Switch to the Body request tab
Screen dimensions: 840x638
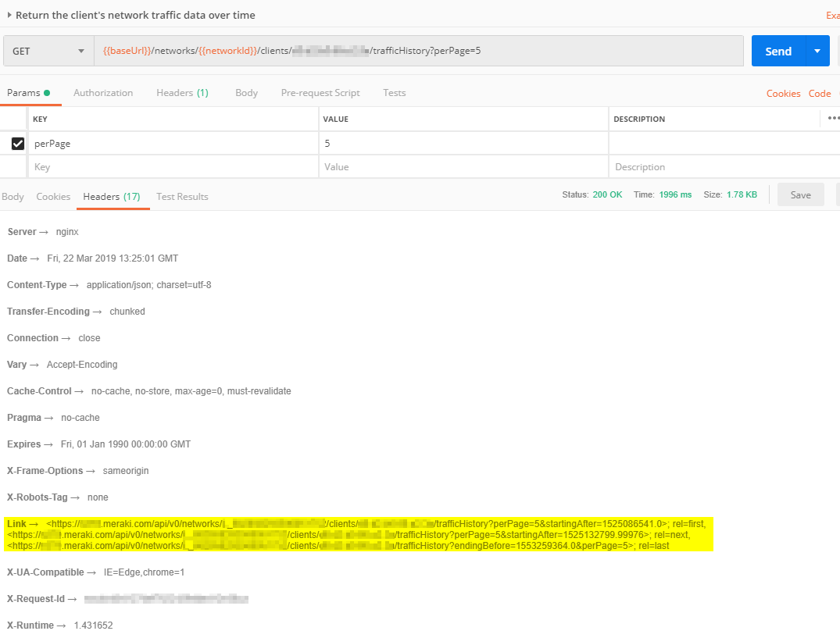point(246,92)
